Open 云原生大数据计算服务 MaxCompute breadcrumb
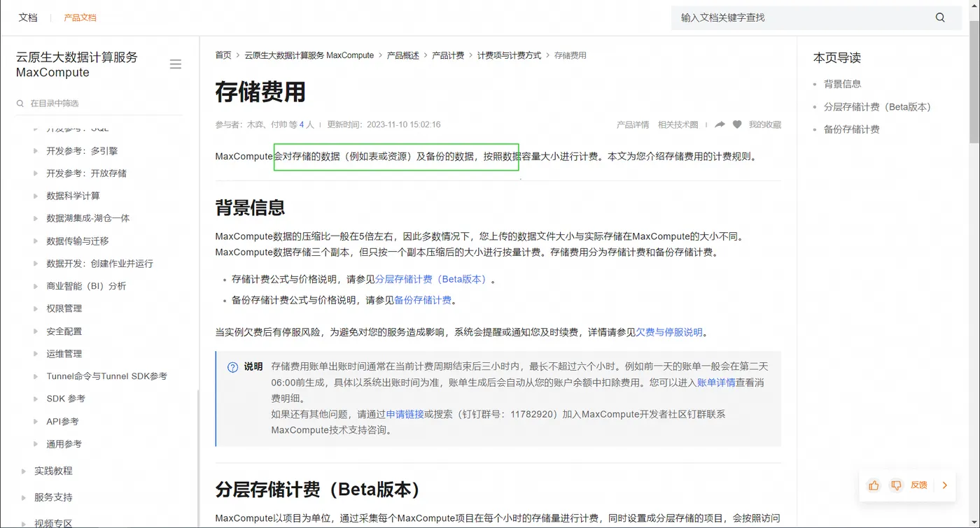The height and width of the screenshot is (528, 980). click(309, 55)
